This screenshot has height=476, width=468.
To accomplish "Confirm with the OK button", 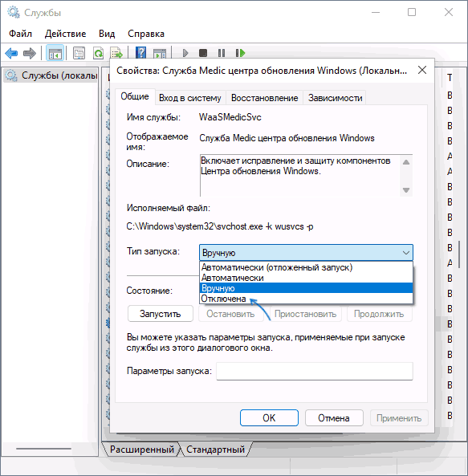I will [x=269, y=418].
